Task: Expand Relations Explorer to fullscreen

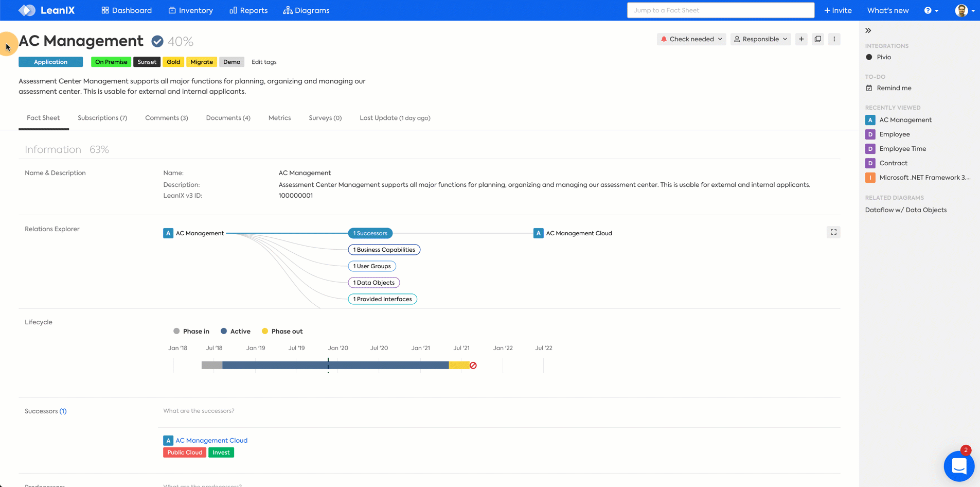Action: (x=833, y=232)
